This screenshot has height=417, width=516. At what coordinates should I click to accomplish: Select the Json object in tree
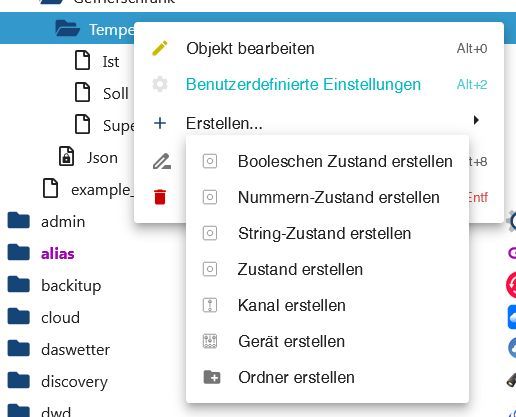(102, 158)
